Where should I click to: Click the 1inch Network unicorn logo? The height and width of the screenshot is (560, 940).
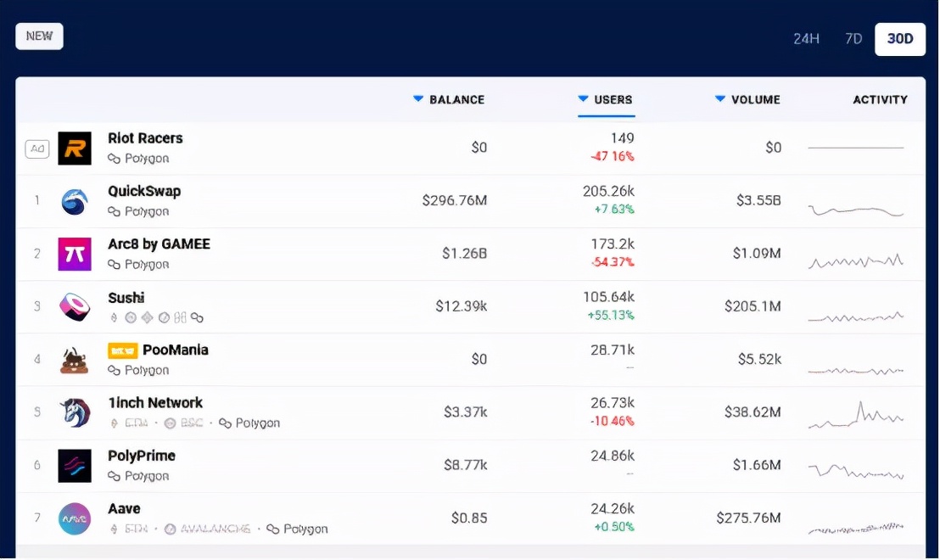click(75, 412)
